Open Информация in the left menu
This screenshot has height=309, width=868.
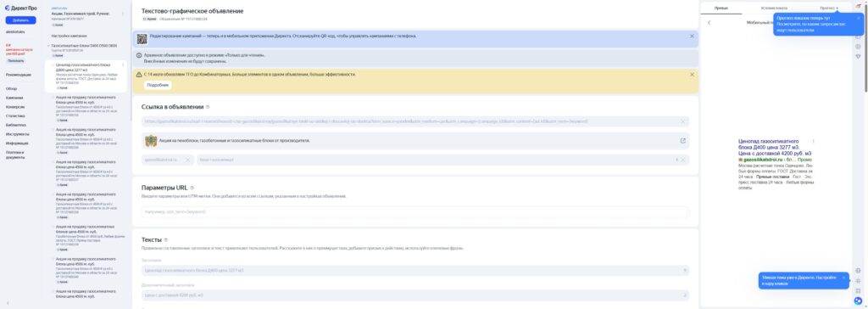pyautogui.click(x=17, y=143)
